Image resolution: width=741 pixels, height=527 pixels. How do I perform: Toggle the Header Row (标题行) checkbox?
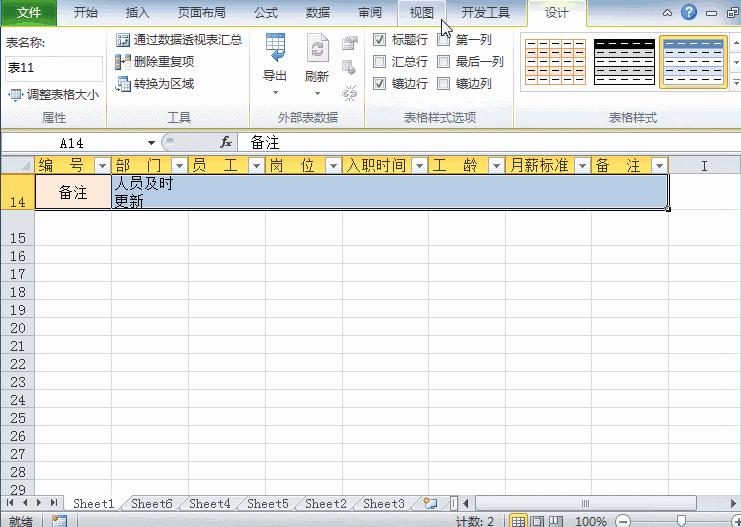point(380,40)
